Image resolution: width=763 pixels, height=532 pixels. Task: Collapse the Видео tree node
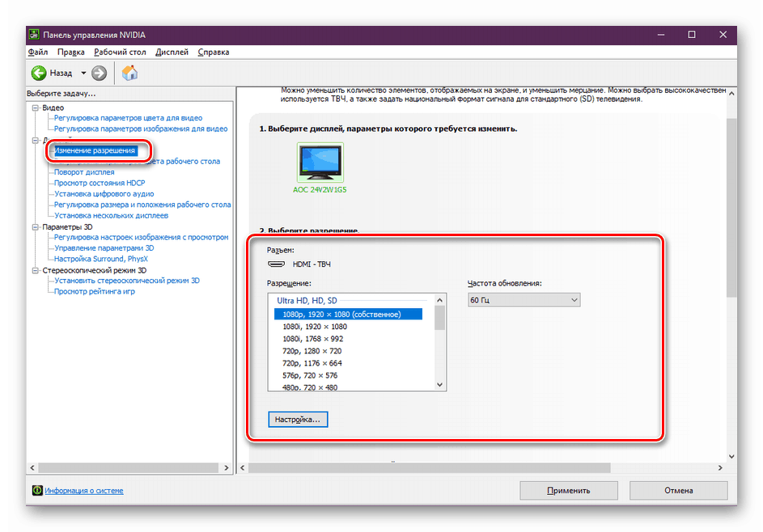tap(35, 108)
